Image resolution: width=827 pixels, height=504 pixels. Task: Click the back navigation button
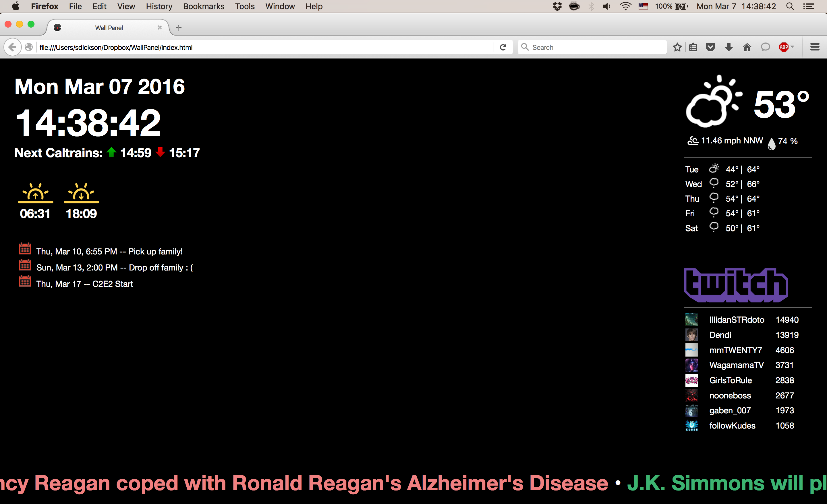click(x=12, y=47)
